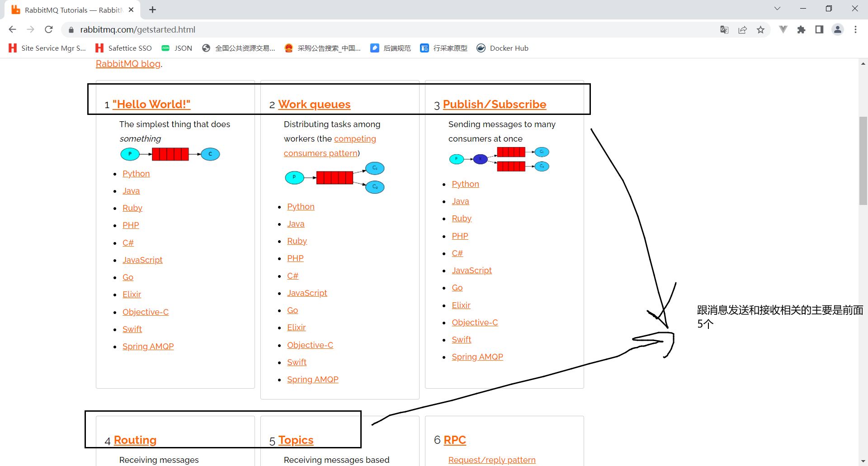868x466 pixels.
Task: Open the user profile avatar
Action: coord(838,29)
